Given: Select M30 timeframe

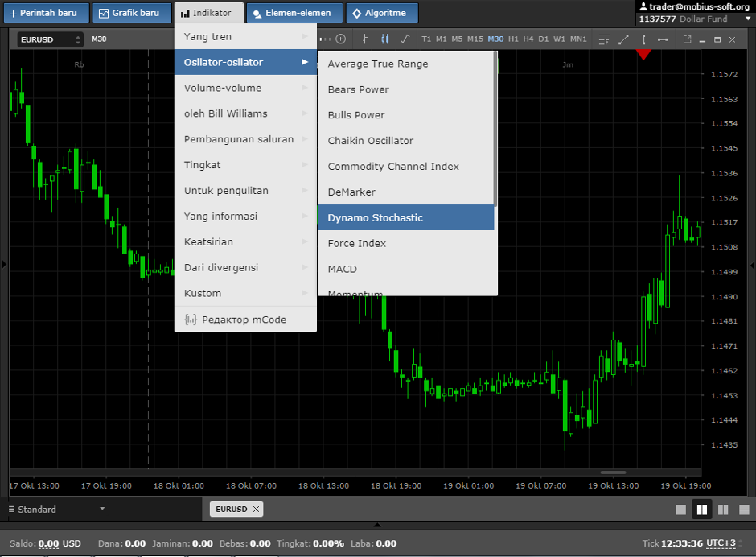Looking at the screenshot, I should click(495, 39).
